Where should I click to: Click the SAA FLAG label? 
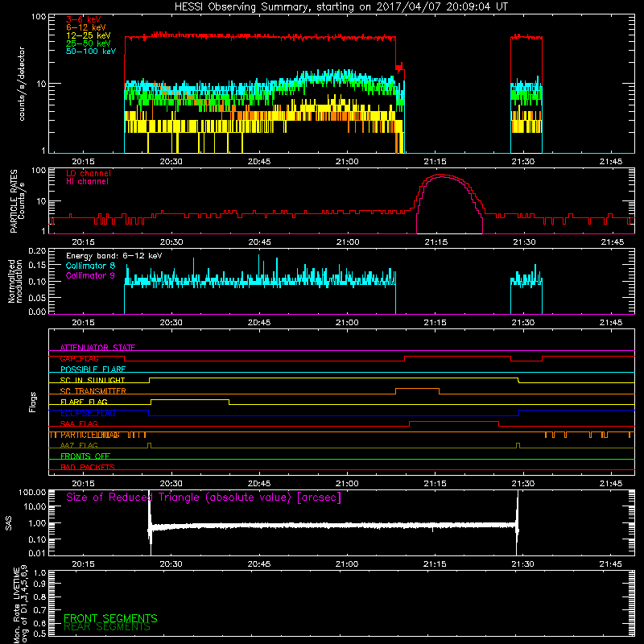coord(79,423)
